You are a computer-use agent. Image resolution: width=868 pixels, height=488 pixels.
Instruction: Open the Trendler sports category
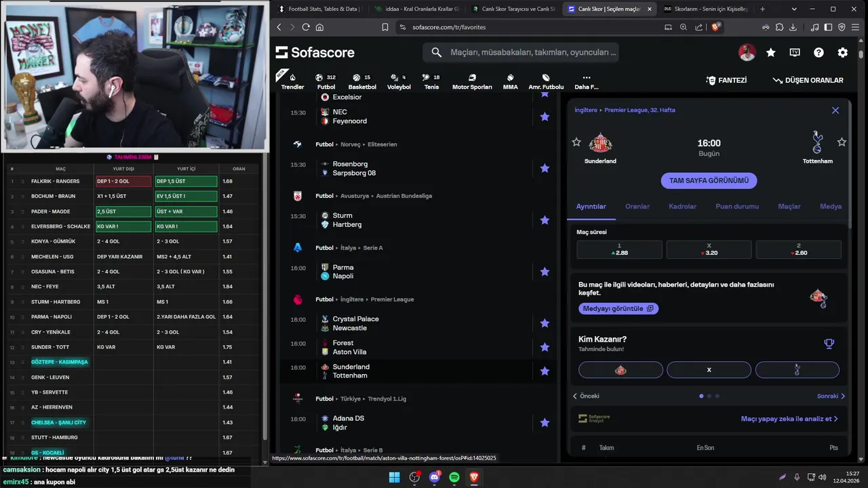292,81
